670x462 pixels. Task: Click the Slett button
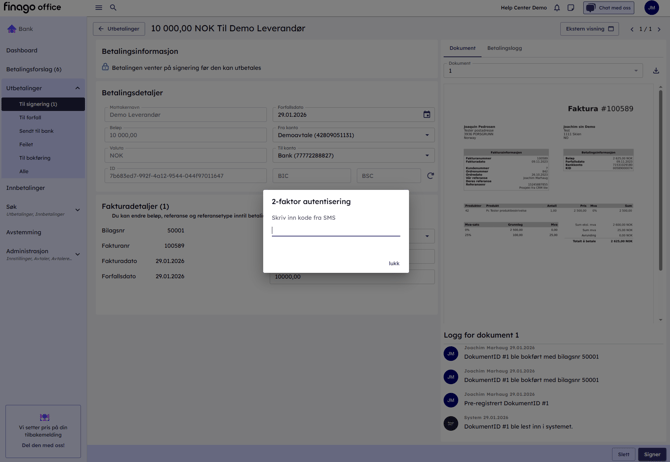pos(623,454)
